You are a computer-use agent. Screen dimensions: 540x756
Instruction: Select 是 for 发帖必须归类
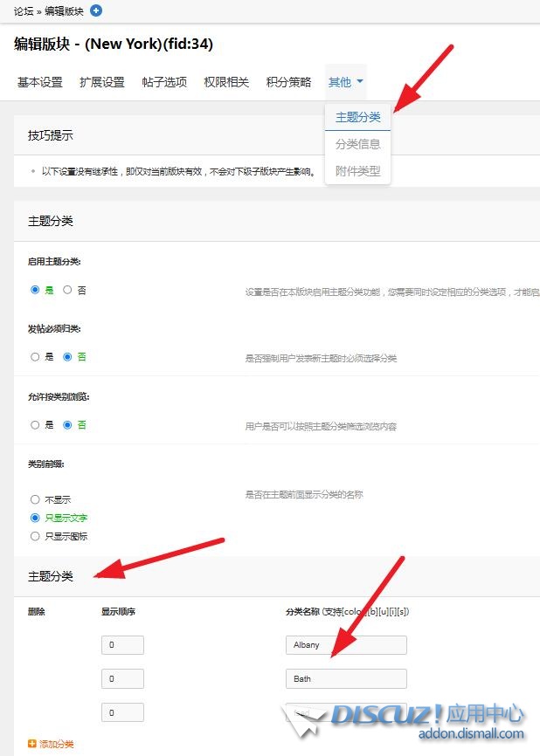click(35, 357)
